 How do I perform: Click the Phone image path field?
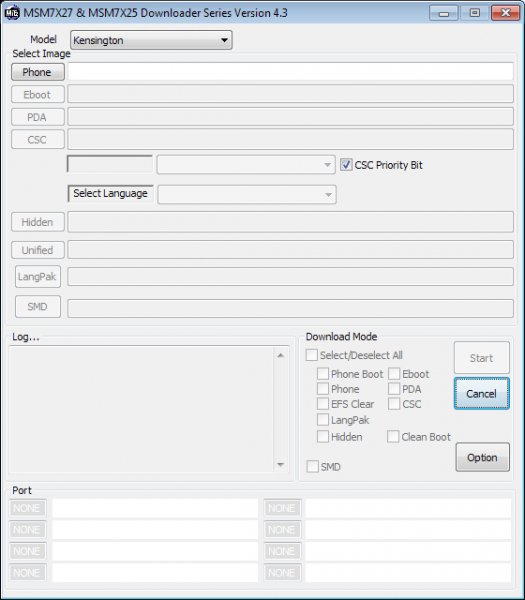click(290, 72)
